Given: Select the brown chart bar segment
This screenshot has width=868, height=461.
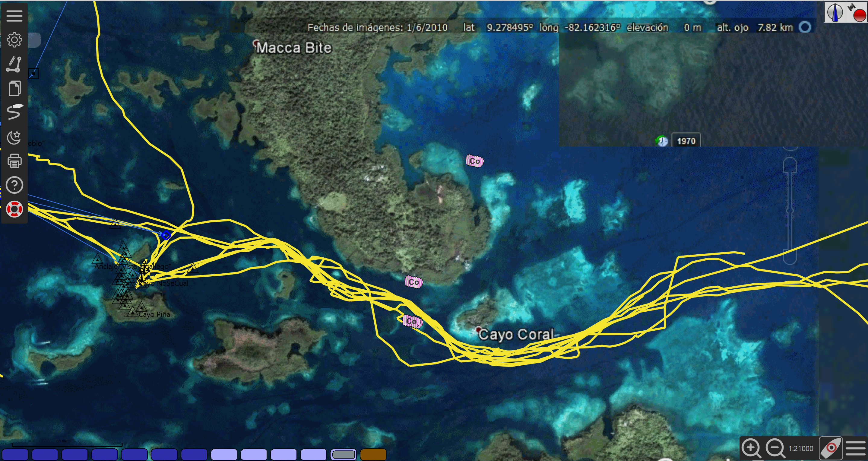Looking at the screenshot, I should coord(373,454).
